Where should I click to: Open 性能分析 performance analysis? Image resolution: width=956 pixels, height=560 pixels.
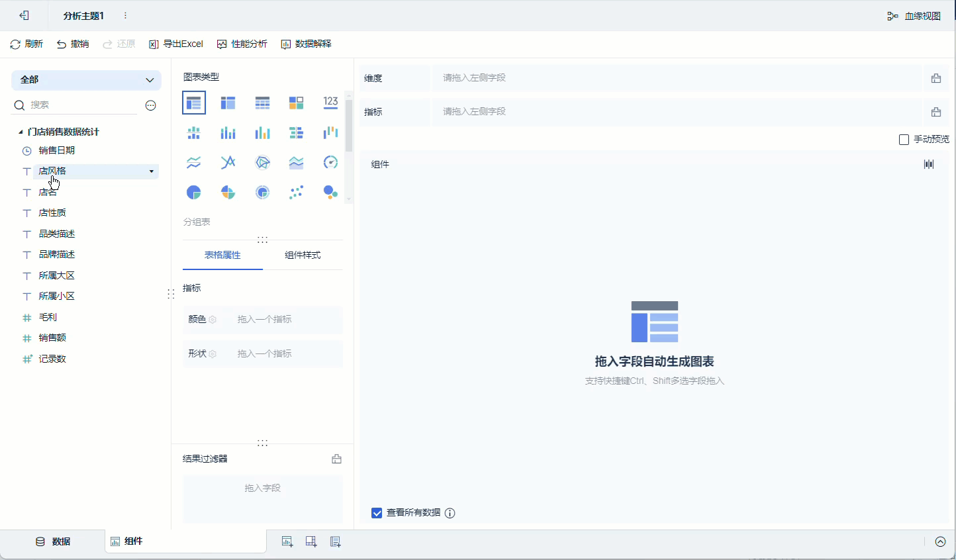[x=242, y=44]
